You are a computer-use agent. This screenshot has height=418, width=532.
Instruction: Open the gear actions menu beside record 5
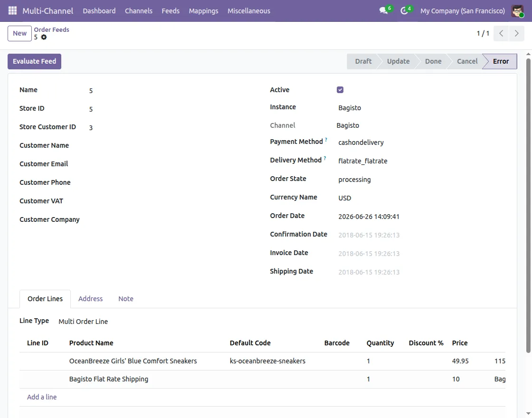pos(44,37)
